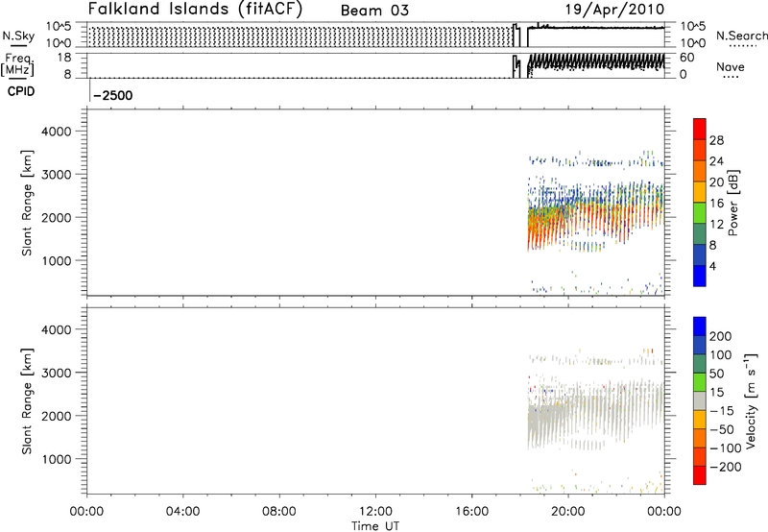
Task: Click the '4000' tick on the power panel
Action: (x=57, y=132)
